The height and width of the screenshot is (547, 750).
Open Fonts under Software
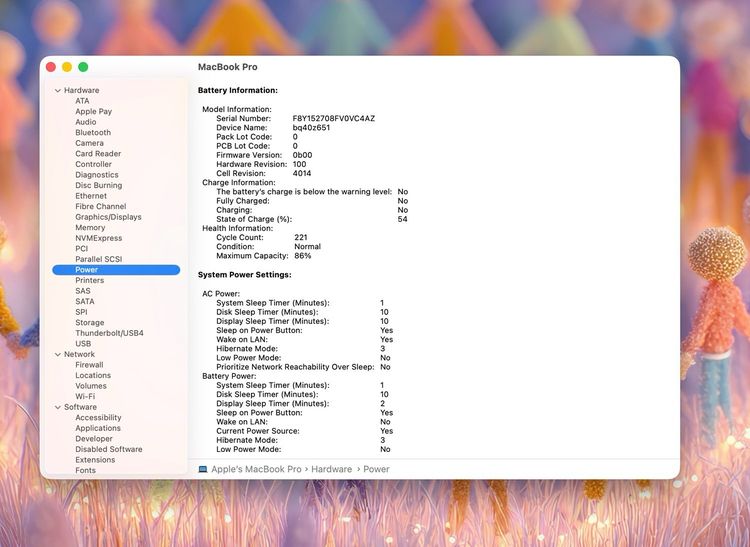[85, 470]
